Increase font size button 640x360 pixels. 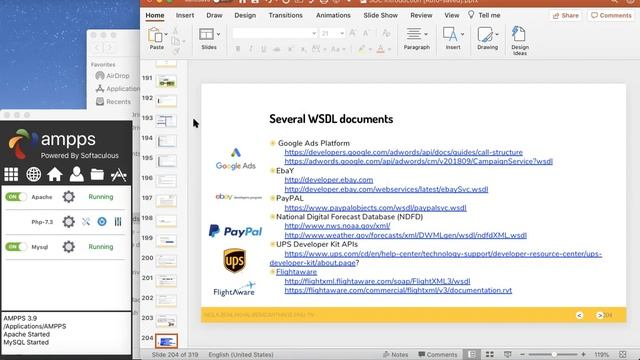click(x=353, y=33)
